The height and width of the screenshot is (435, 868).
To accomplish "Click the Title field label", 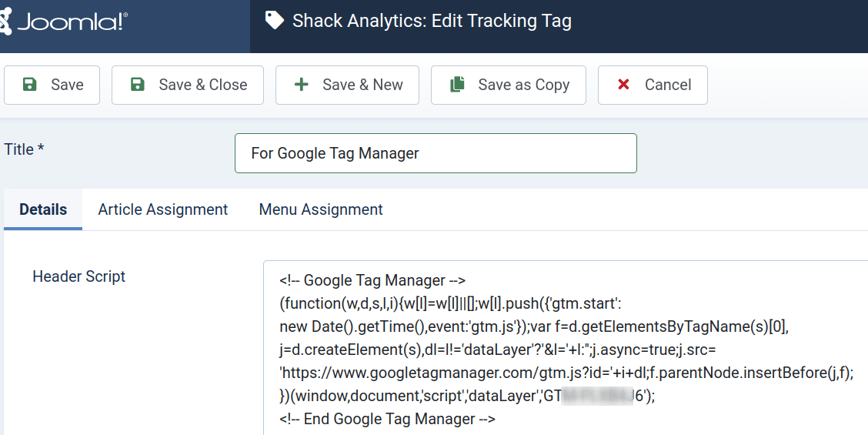I will point(24,149).
